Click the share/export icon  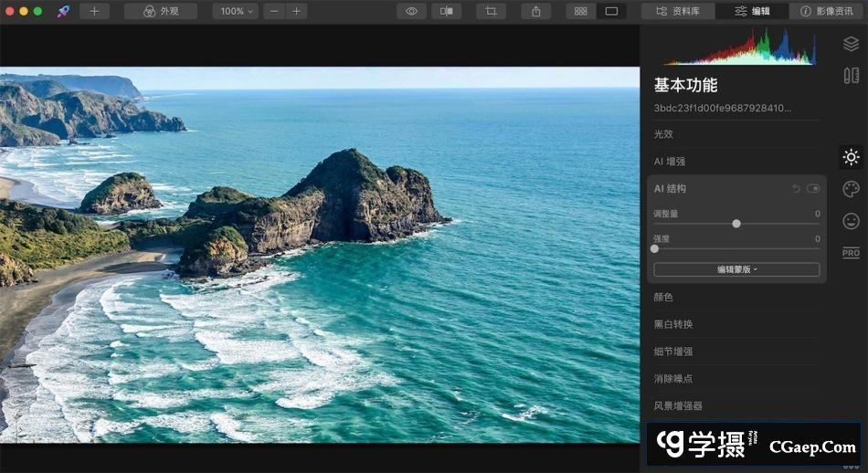[535, 11]
